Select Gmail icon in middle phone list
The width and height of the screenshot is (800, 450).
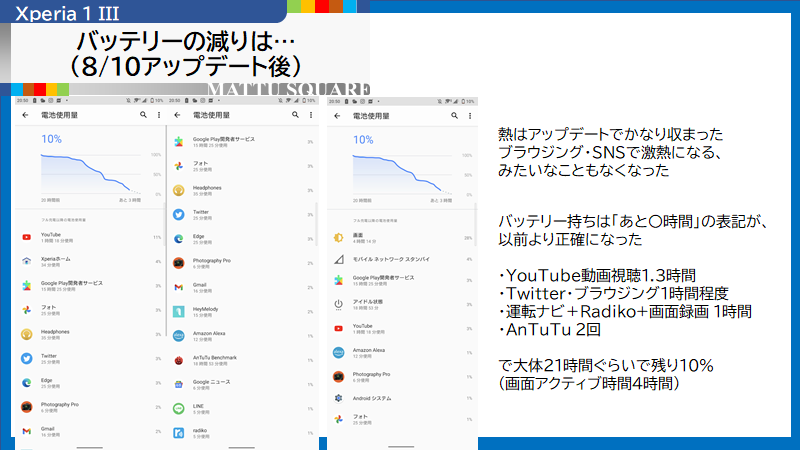click(179, 287)
